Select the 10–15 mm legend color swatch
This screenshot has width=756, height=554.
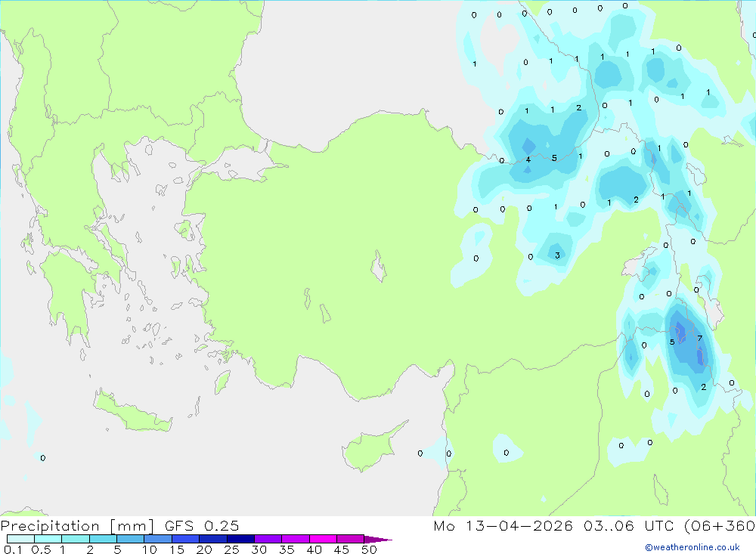point(158,539)
